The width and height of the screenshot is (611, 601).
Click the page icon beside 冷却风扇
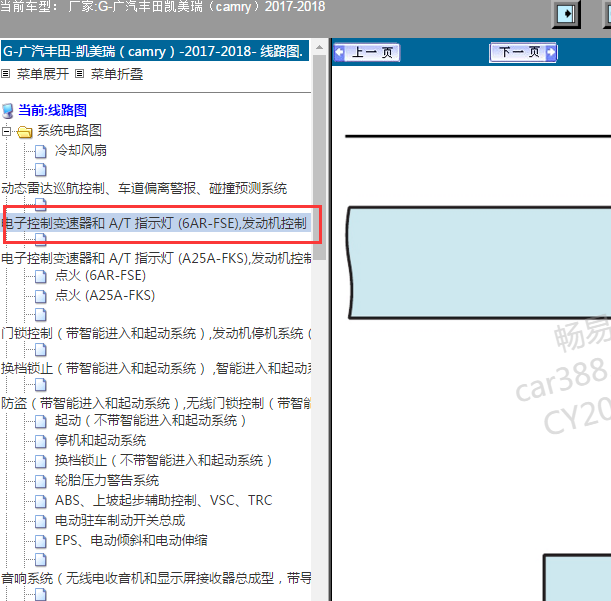click(41, 151)
